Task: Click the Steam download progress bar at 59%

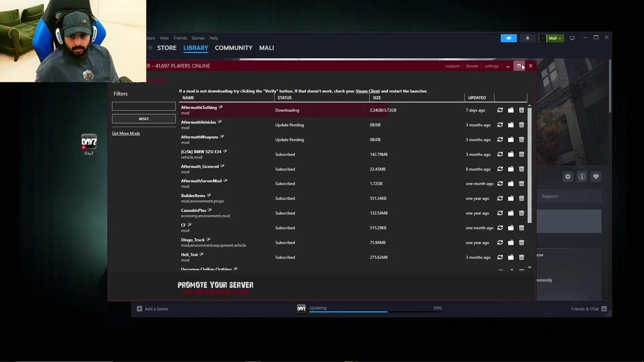Action: [x=375, y=311]
